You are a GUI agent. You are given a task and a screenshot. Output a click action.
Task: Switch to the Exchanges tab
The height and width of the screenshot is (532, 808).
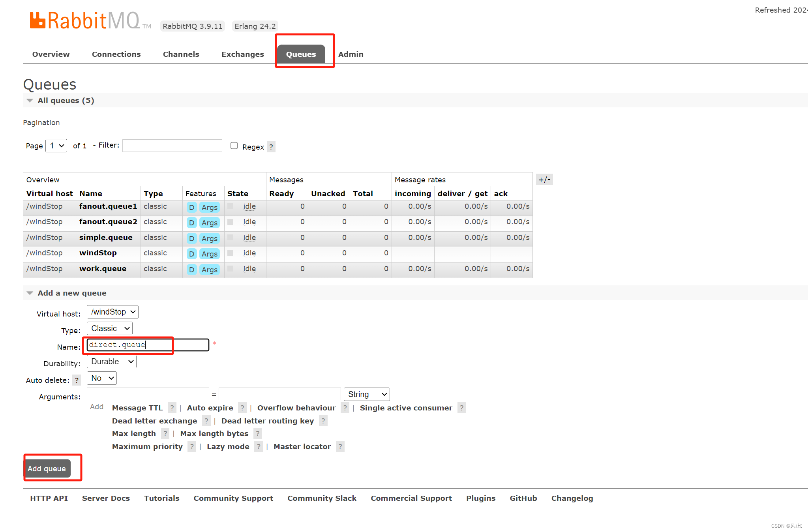[x=242, y=54]
